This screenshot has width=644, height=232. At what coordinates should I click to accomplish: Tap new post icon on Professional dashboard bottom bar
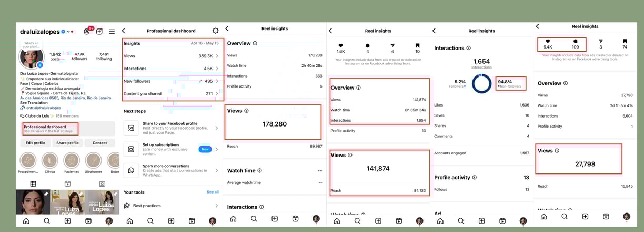click(171, 221)
